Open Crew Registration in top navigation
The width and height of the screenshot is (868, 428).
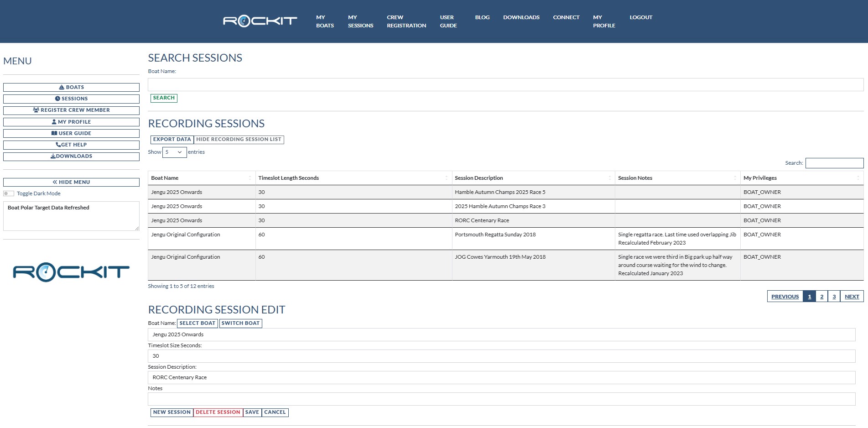[x=406, y=21]
